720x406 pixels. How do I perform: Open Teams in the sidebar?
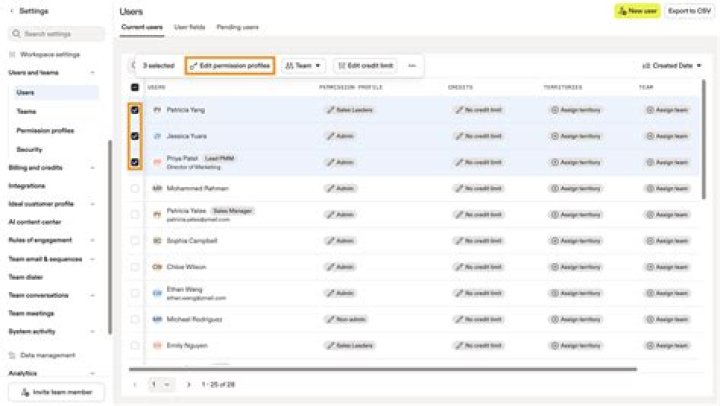click(26, 112)
